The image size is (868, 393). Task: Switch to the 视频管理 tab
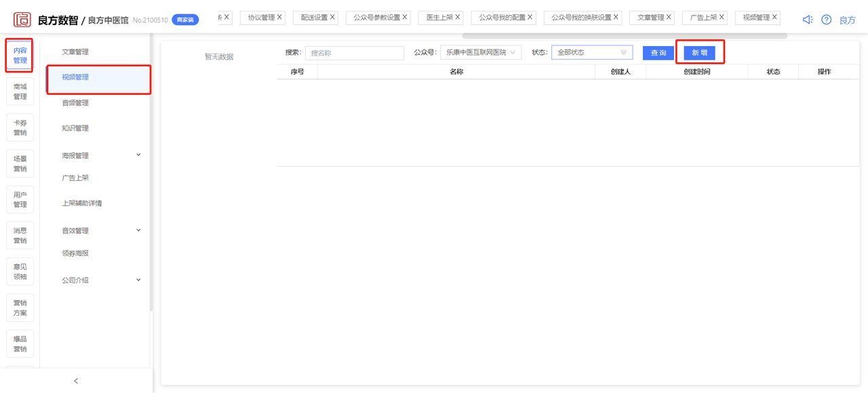756,18
